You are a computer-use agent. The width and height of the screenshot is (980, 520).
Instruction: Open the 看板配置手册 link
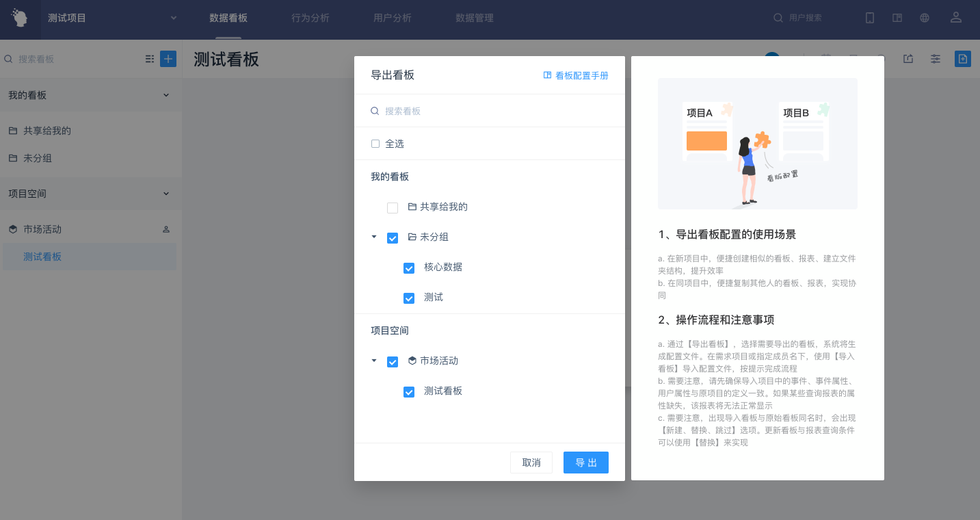pyautogui.click(x=576, y=76)
